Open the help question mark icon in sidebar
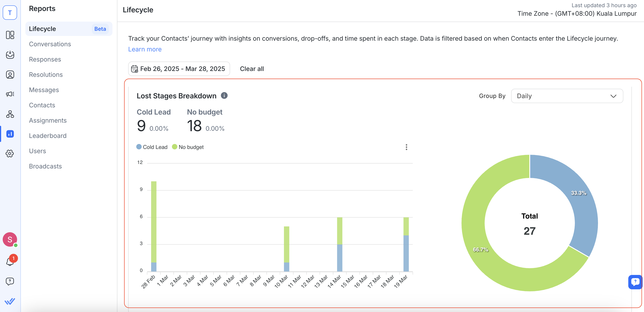644x312 pixels. tap(10, 281)
